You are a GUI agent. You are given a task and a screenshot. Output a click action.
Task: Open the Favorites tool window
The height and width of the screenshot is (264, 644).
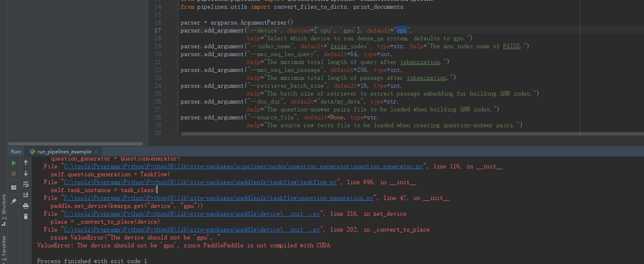(x=4, y=245)
